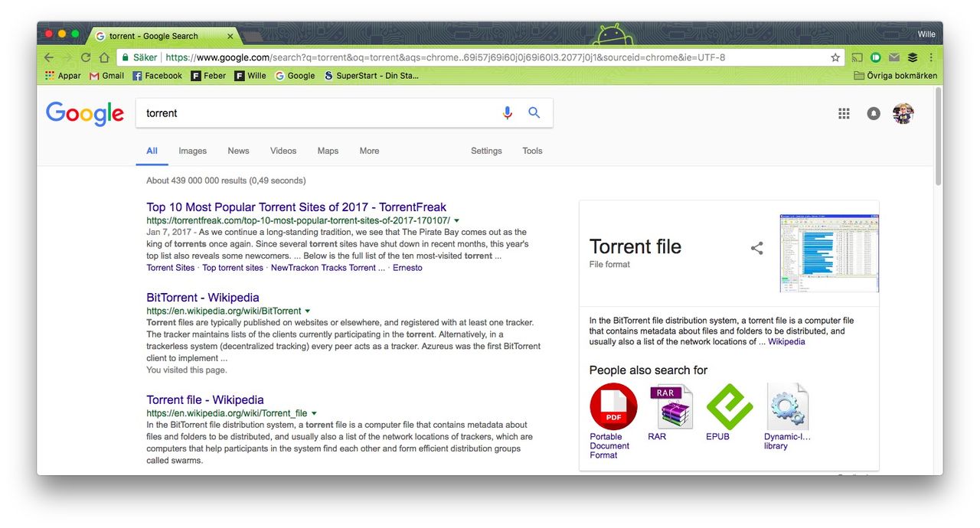Select the All results tab
The height and width of the screenshot is (528, 980).
coord(152,151)
